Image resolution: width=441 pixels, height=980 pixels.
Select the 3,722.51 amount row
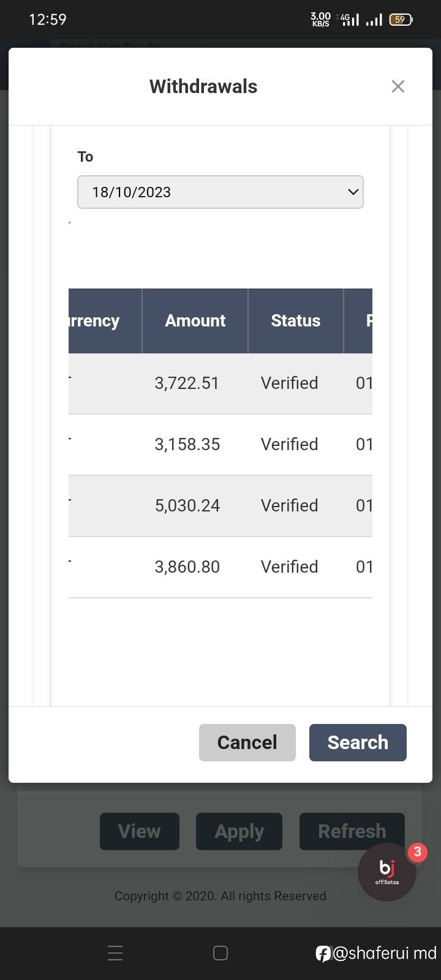click(x=187, y=383)
